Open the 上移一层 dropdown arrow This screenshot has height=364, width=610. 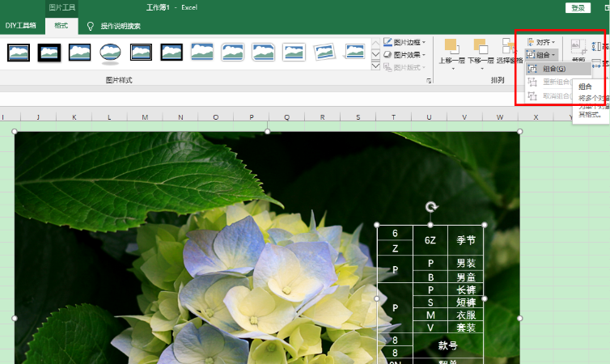click(452, 69)
